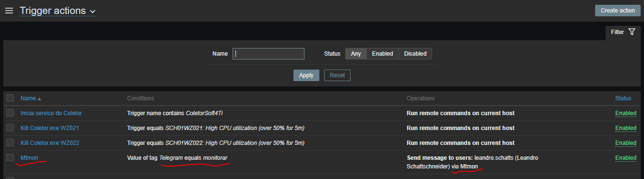Toggle Enabled status of Kill Coletor.exe WZ021
The width and height of the screenshot is (644, 179).
click(x=626, y=128)
